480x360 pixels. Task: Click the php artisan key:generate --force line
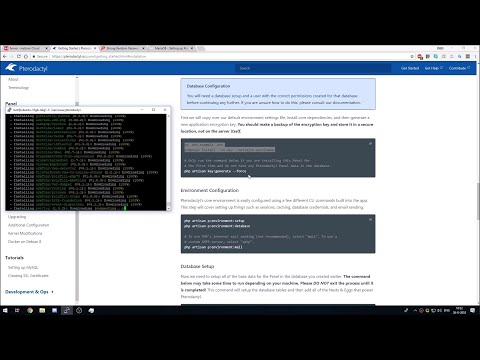pyautogui.click(x=215, y=171)
